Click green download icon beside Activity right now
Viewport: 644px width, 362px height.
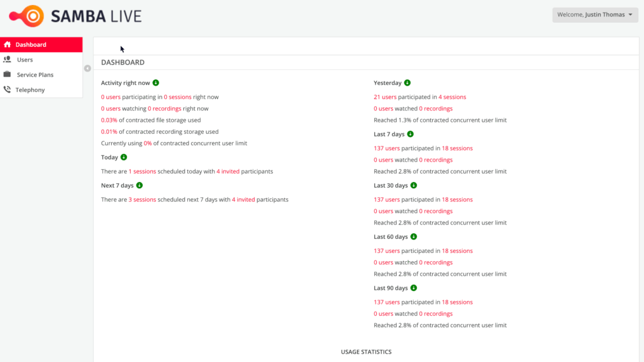tap(155, 82)
